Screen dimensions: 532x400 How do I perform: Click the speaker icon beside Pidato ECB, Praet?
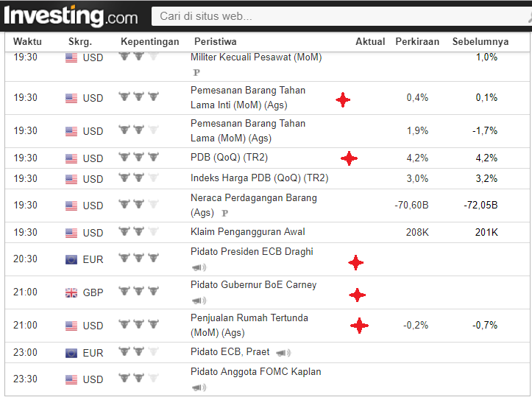coord(283,353)
